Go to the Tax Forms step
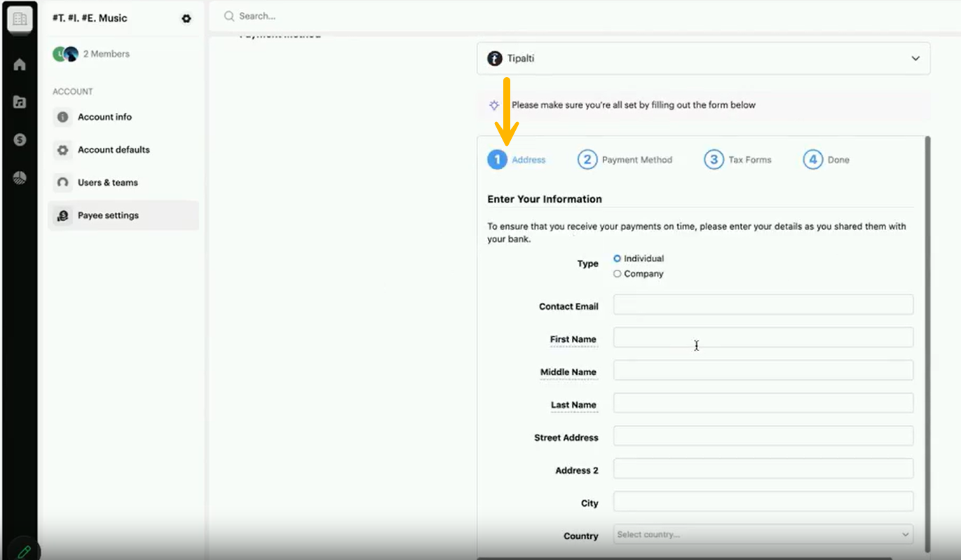The image size is (961, 560). coord(738,160)
